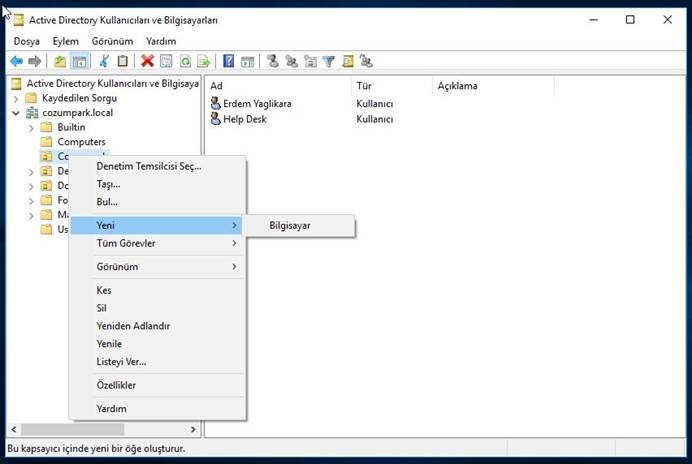Open the Görünüm menu in menu bar
The height and width of the screenshot is (464, 692).
pos(112,41)
